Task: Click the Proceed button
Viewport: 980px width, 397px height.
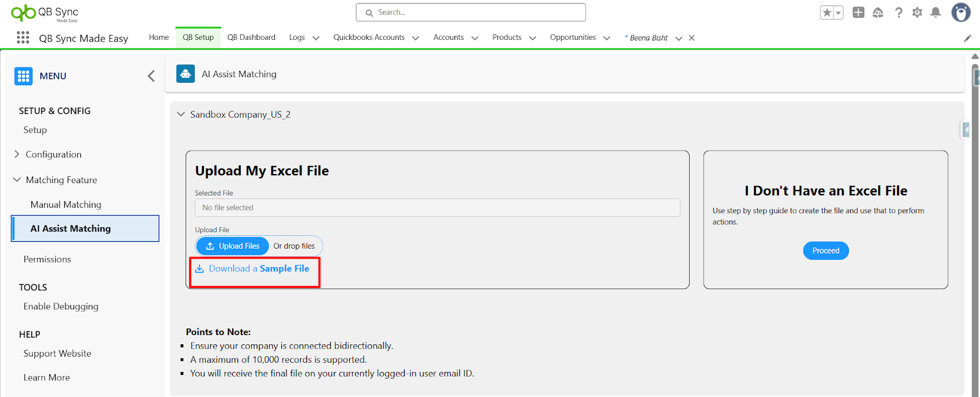Action: pyautogui.click(x=826, y=251)
